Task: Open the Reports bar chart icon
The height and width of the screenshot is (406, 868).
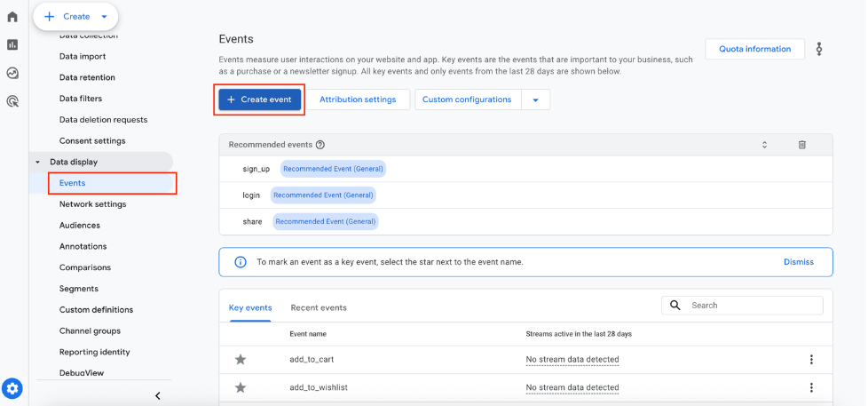Action: coord(12,45)
